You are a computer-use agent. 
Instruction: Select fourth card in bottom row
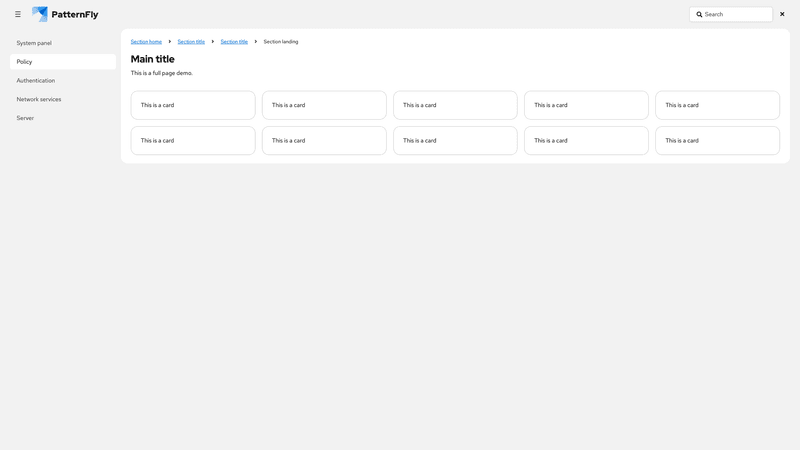pyautogui.click(x=586, y=140)
